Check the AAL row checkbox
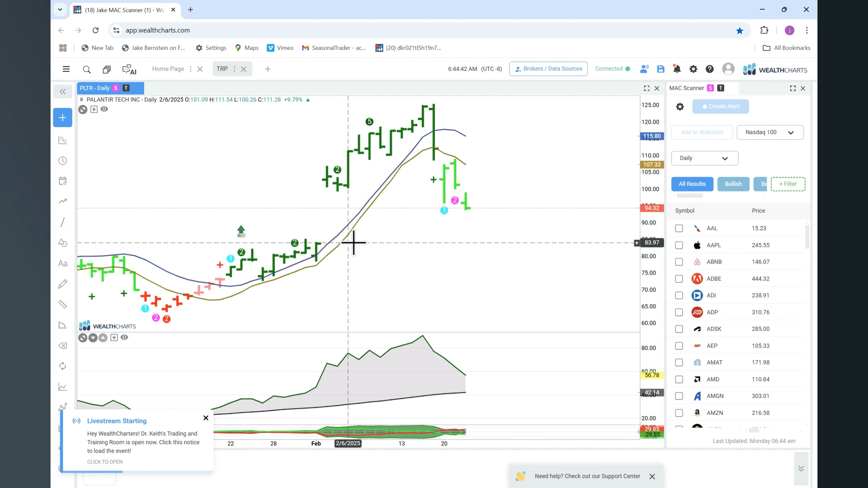 [x=679, y=229]
